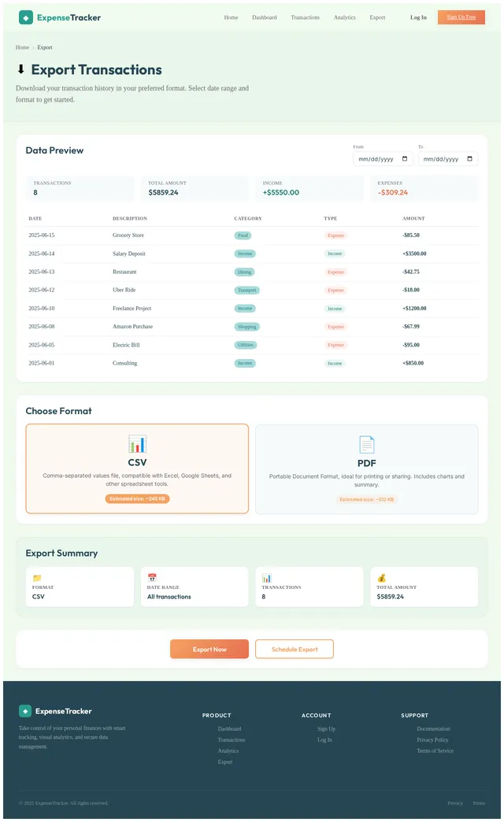
Task: Click Log In in footer Account section
Action: [324, 739]
